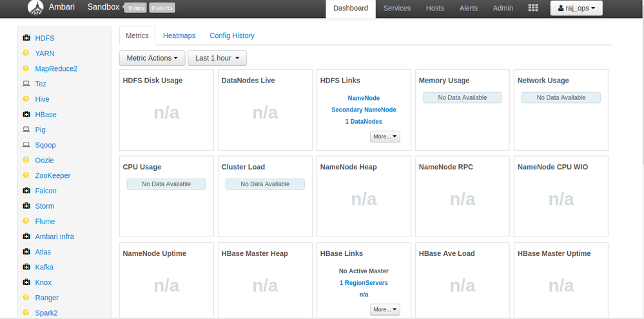Click the YARN yellow question status icon
Viewport: 644px width, 319px height.
coord(26,53)
